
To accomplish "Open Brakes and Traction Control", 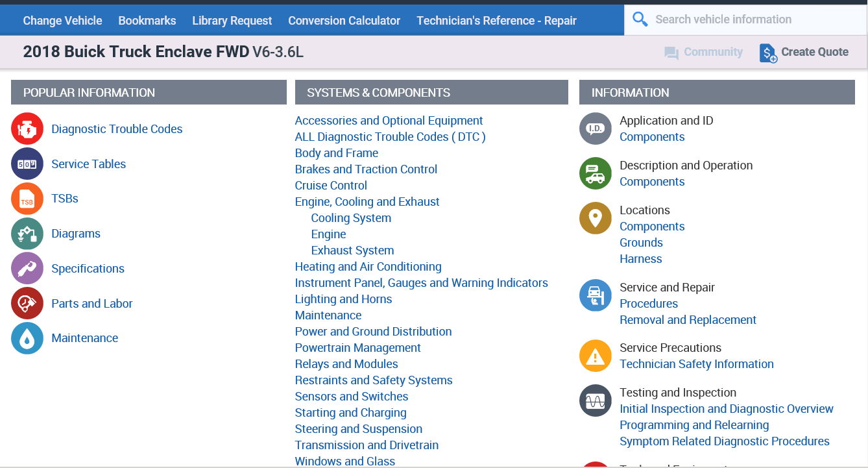I will [367, 169].
